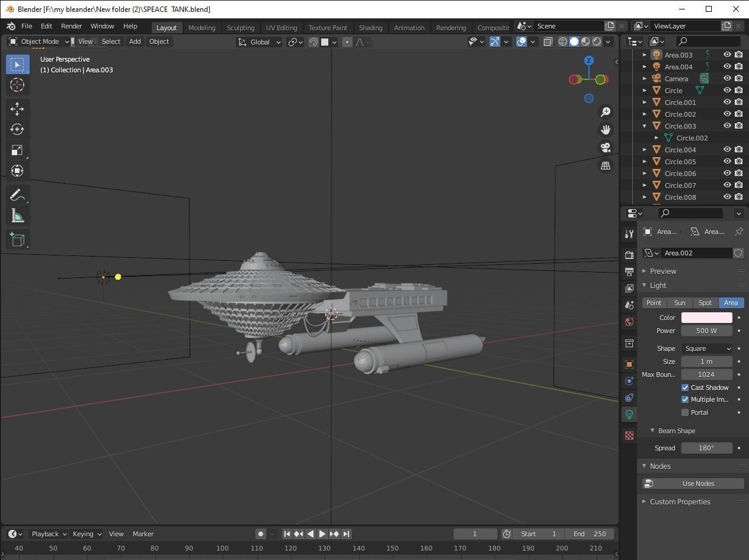
Task: Click the light Color swatch
Action: (706, 318)
